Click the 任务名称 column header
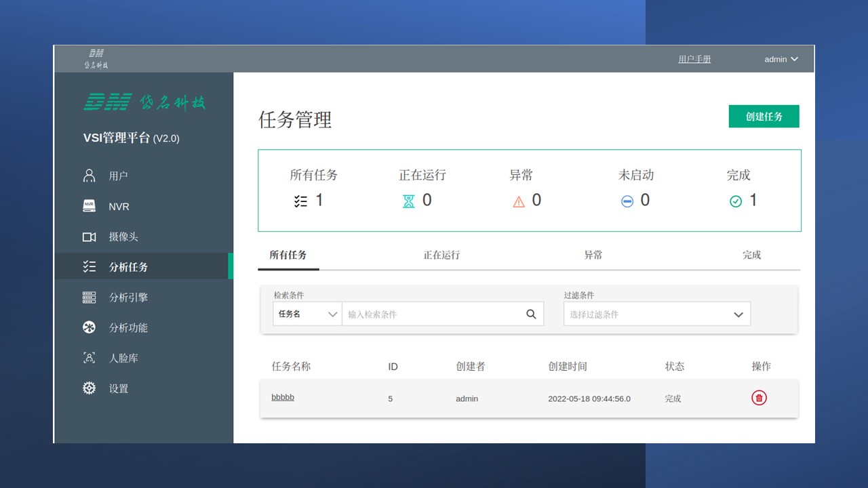Screen dimensions: 868x488 [x=291, y=366]
